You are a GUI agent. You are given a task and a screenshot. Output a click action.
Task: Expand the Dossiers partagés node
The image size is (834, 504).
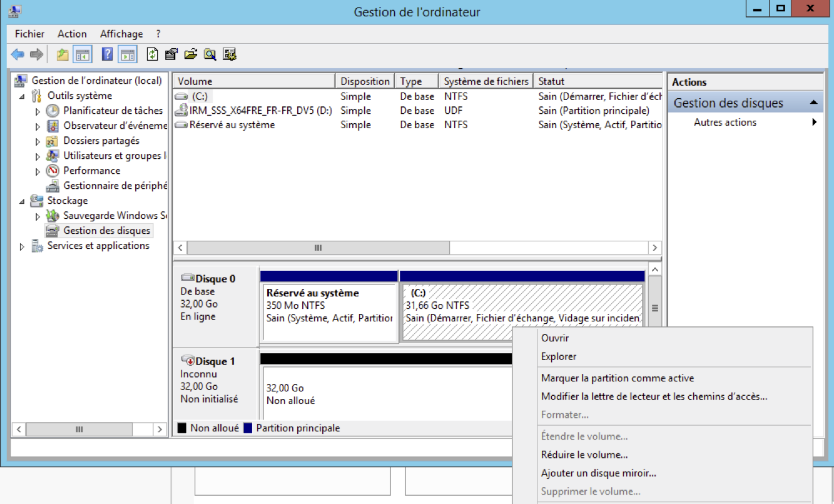point(38,141)
